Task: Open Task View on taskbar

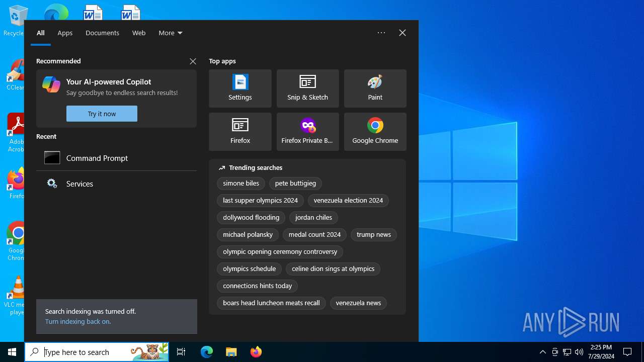Action: click(181, 352)
